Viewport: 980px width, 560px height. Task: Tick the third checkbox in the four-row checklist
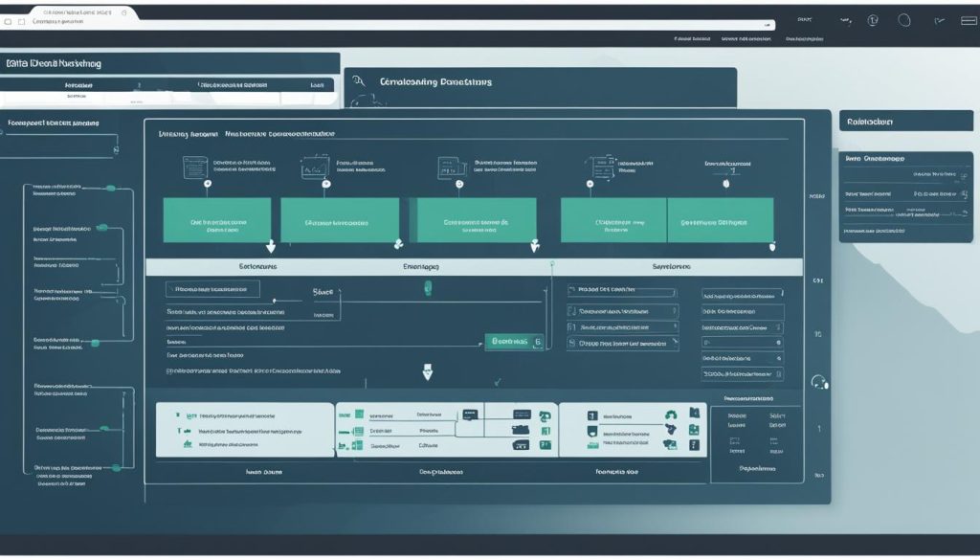pyautogui.click(x=571, y=326)
